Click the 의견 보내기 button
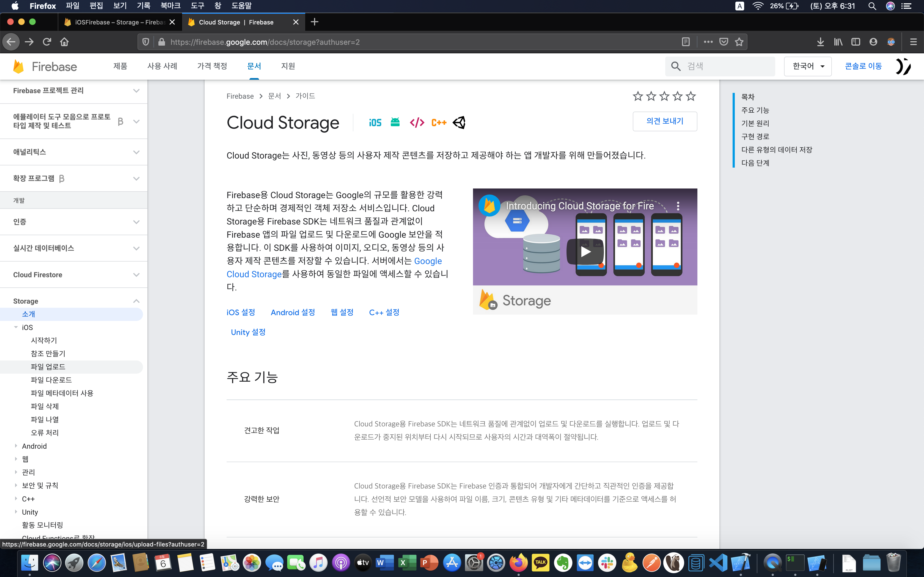This screenshot has width=924, height=577. (664, 121)
